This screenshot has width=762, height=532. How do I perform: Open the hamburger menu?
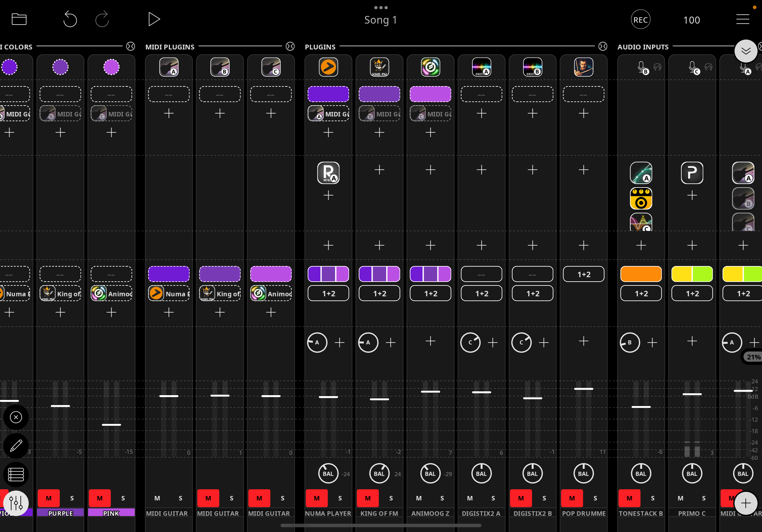743,19
